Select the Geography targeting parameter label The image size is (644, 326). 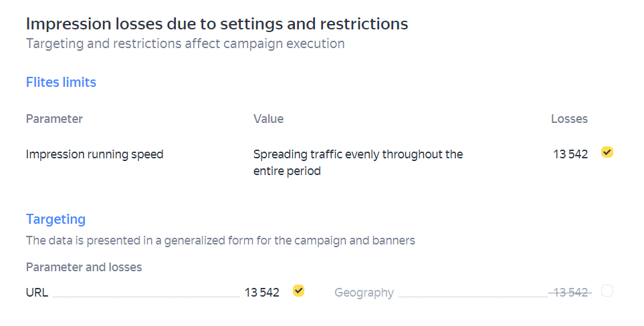364,293
